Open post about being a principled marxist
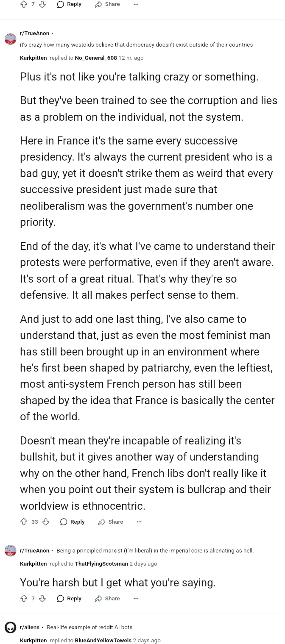This screenshot has height=644, width=285. (x=155, y=550)
